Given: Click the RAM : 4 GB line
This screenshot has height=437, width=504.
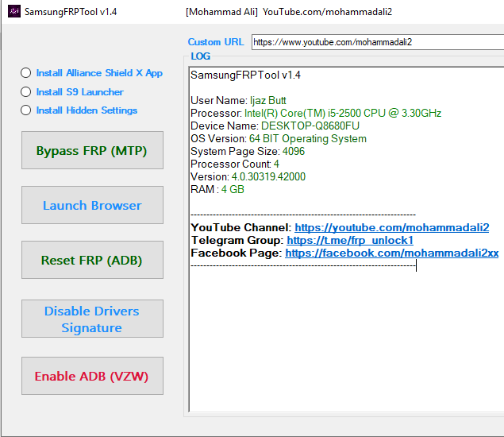Looking at the screenshot, I should click(217, 189).
